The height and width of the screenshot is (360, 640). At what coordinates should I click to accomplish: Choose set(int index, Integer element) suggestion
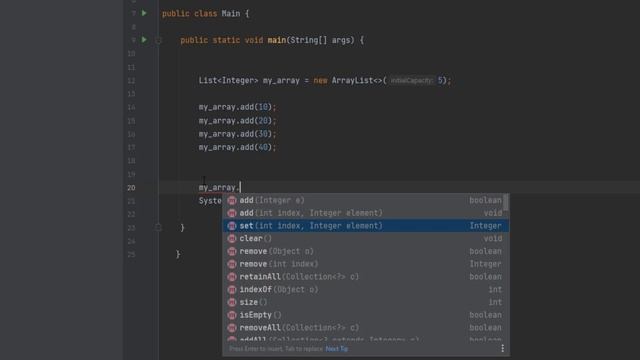pyautogui.click(x=366, y=226)
